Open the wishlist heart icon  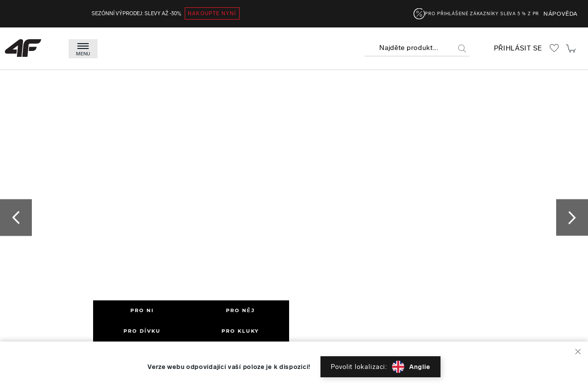coord(554,48)
